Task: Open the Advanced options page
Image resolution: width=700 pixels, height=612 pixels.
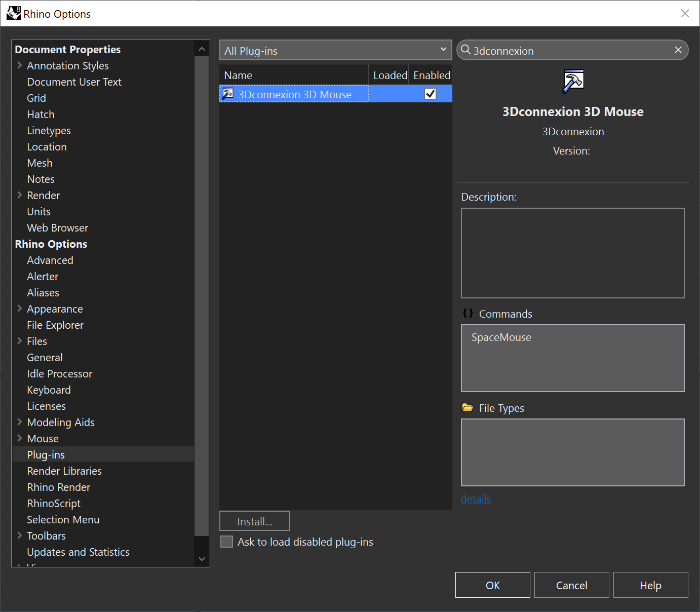Action: [x=50, y=260]
